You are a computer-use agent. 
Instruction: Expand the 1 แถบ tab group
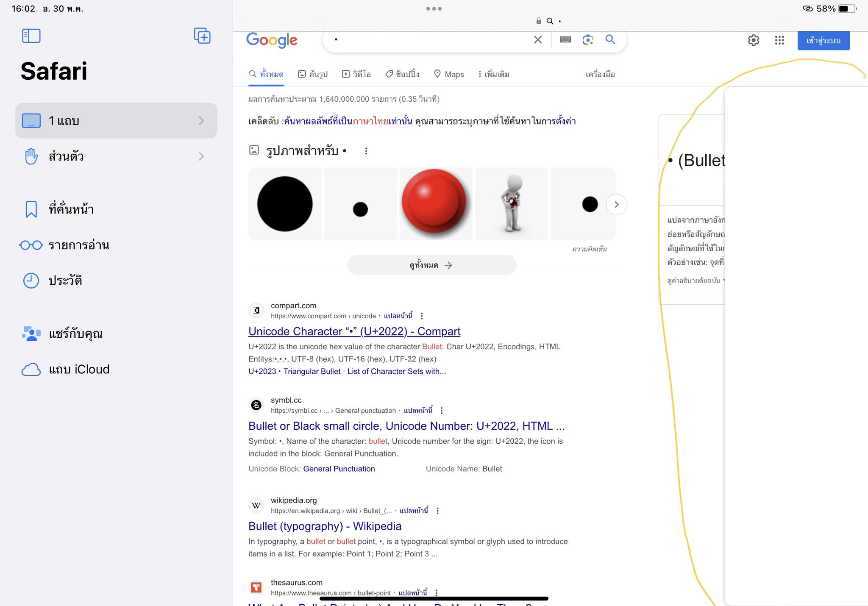click(x=116, y=121)
